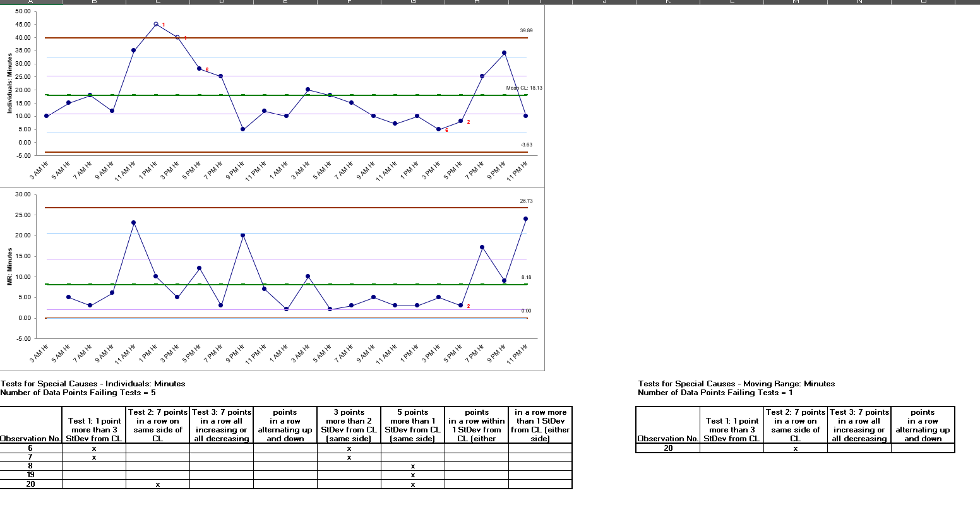Select the column A header
This screenshot has width=980, height=505.
pos(30,3)
